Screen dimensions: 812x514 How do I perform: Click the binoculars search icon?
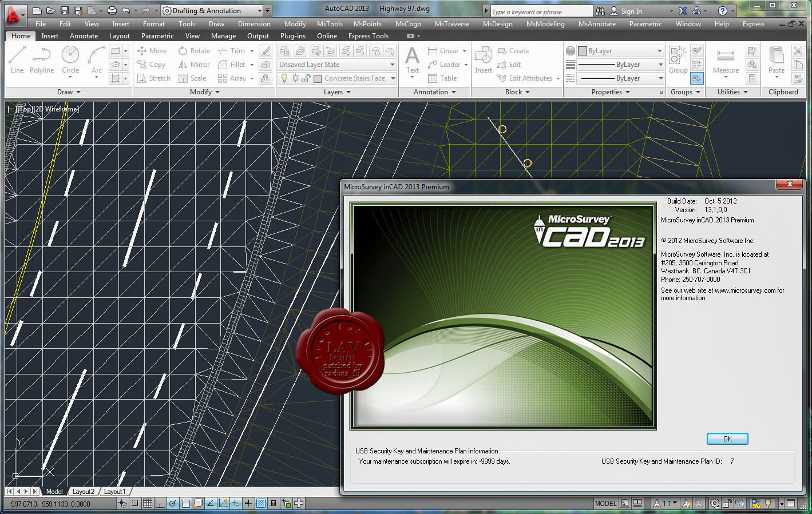[x=600, y=11]
